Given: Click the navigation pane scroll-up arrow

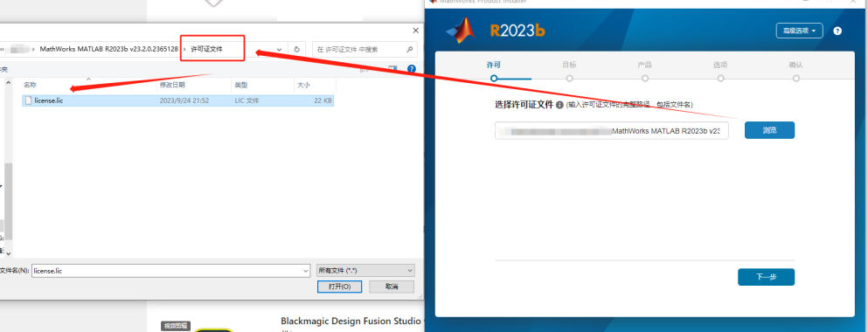Looking at the screenshot, I should (8, 83).
